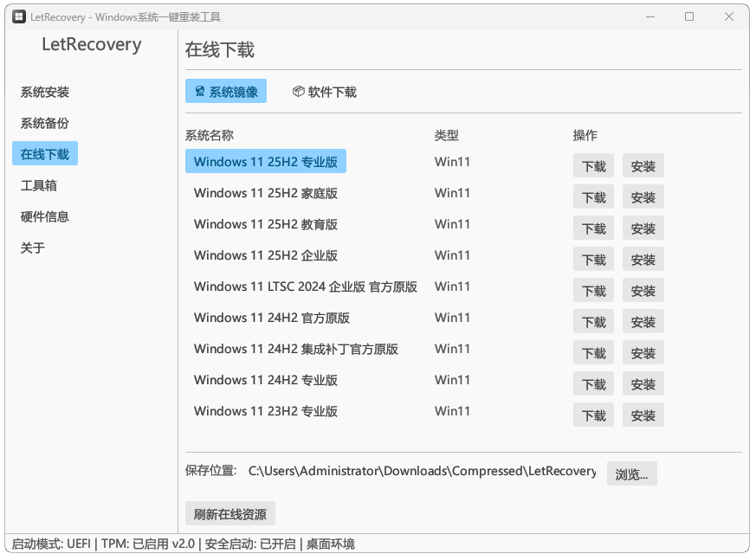Download Windows 11 25H2 专业版
756x560 pixels.
pyautogui.click(x=593, y=166)
